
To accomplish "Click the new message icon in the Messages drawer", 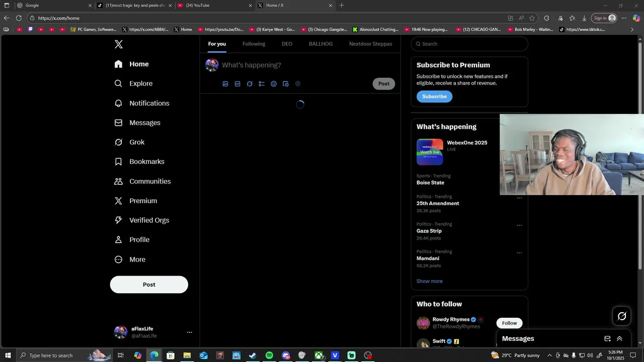I will pos(607,339).
